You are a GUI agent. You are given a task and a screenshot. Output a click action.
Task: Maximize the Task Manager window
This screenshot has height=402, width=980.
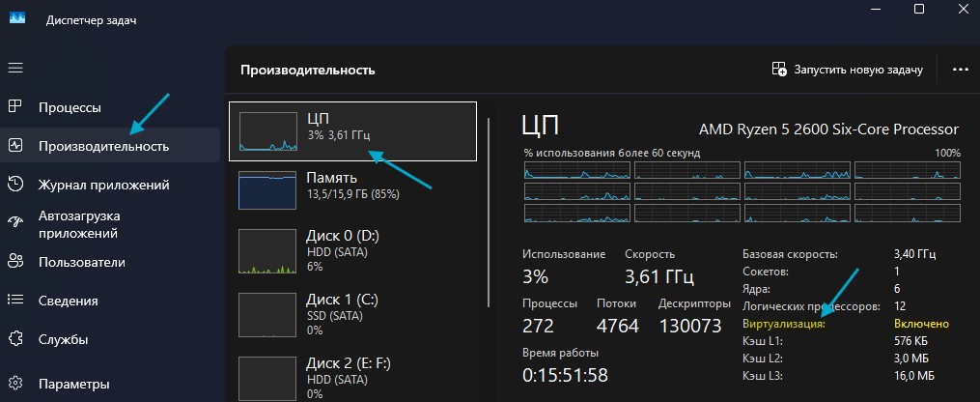919,9
